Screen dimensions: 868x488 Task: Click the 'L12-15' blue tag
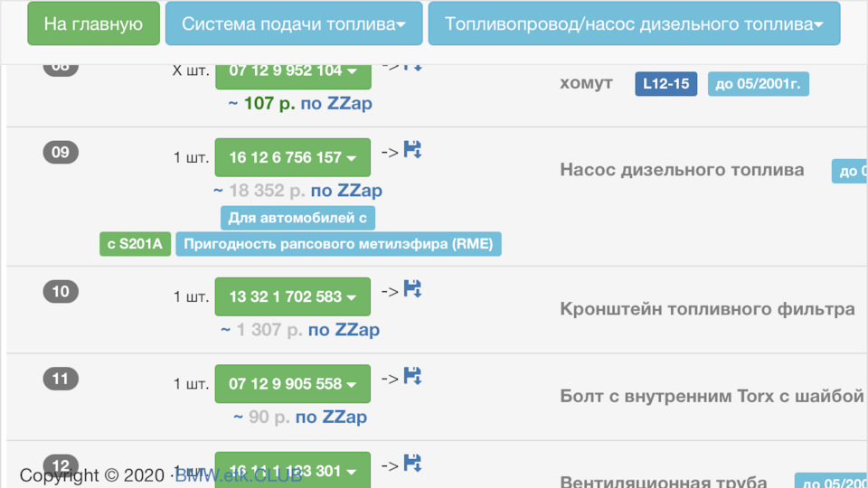click(665, 84)
